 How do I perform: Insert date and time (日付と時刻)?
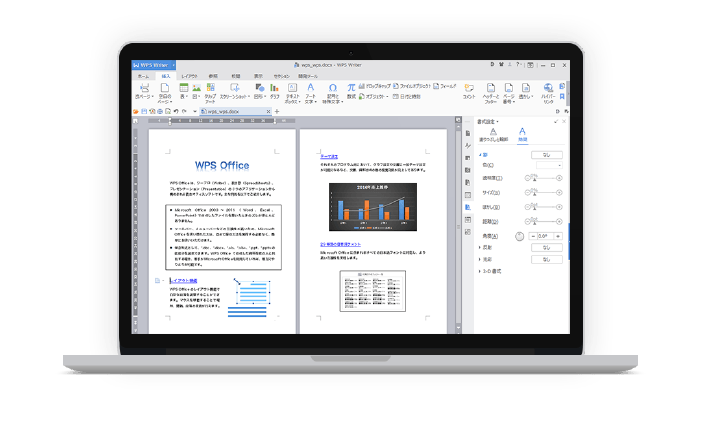point(406,97)
